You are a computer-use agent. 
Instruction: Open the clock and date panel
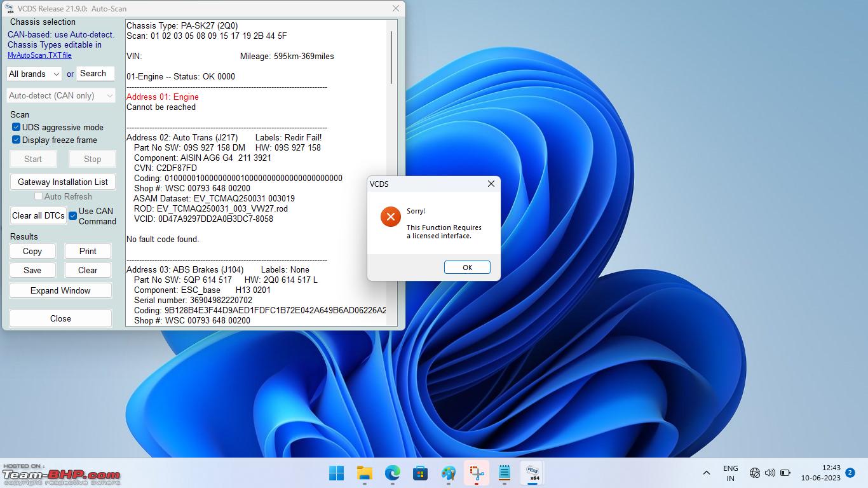pos(821,473)
